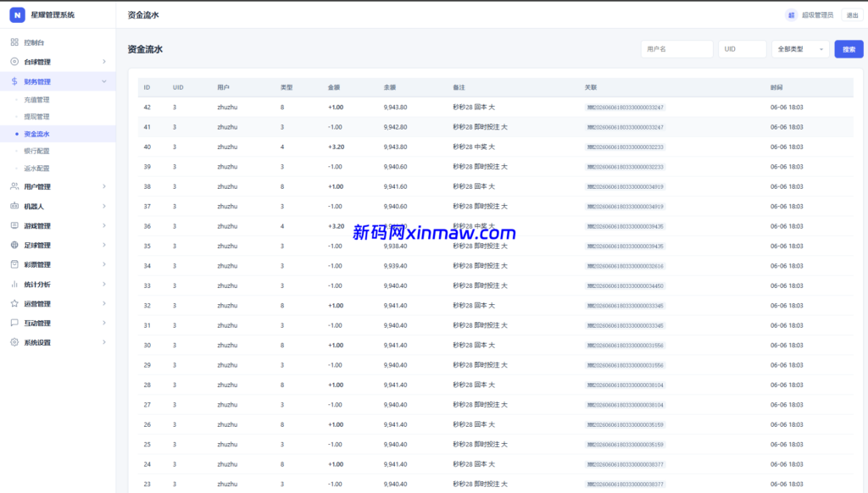Click the 彩票管理 ticket icon

pos(14,264)
